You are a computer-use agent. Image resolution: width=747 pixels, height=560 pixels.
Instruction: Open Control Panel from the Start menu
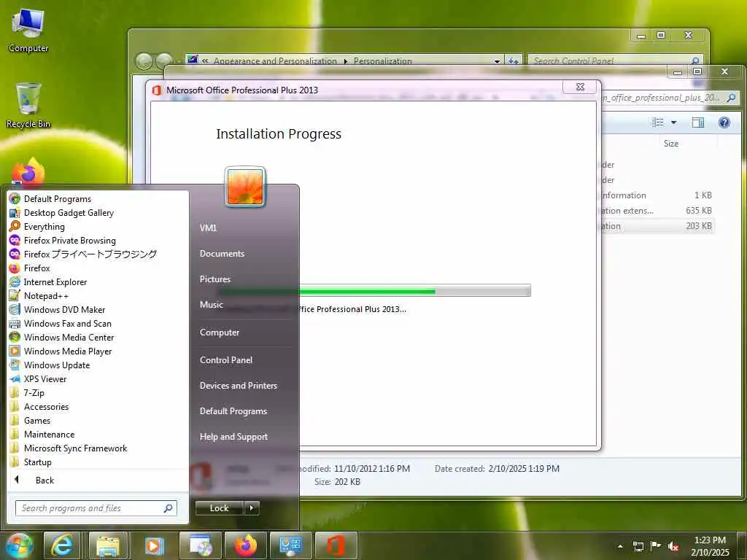tap(226, 360)
